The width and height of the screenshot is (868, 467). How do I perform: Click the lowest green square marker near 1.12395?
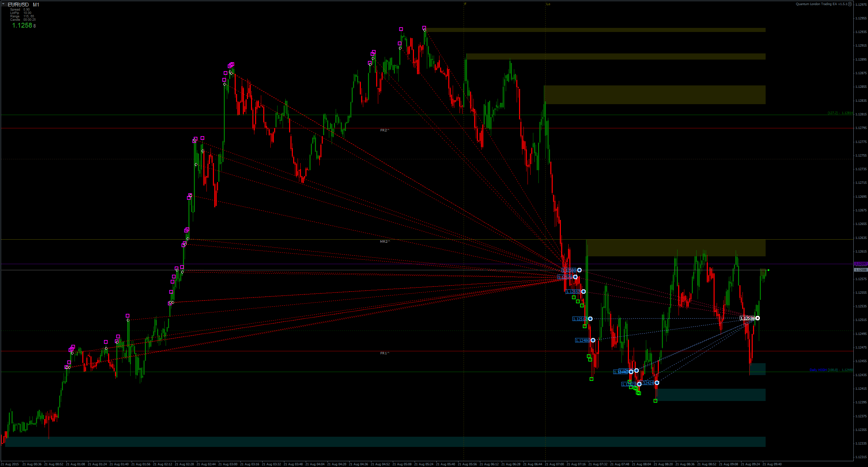(x=655, y=401)
